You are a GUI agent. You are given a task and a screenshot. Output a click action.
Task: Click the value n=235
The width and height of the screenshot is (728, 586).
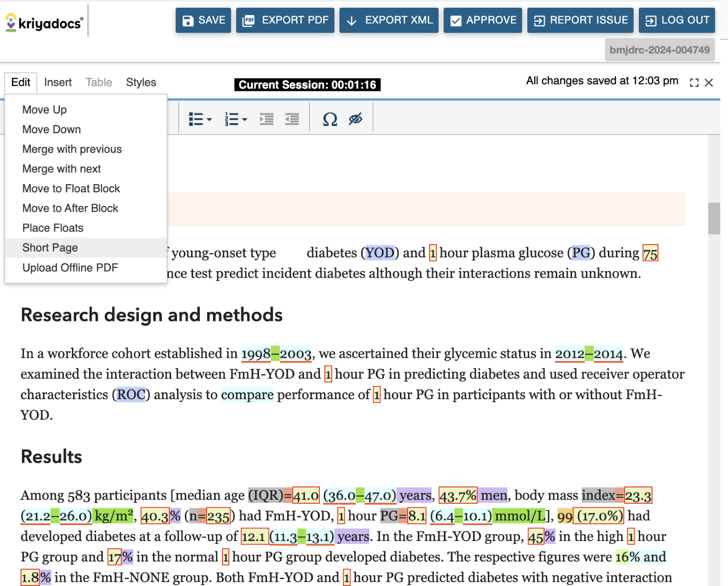click(x=209, y=516)
